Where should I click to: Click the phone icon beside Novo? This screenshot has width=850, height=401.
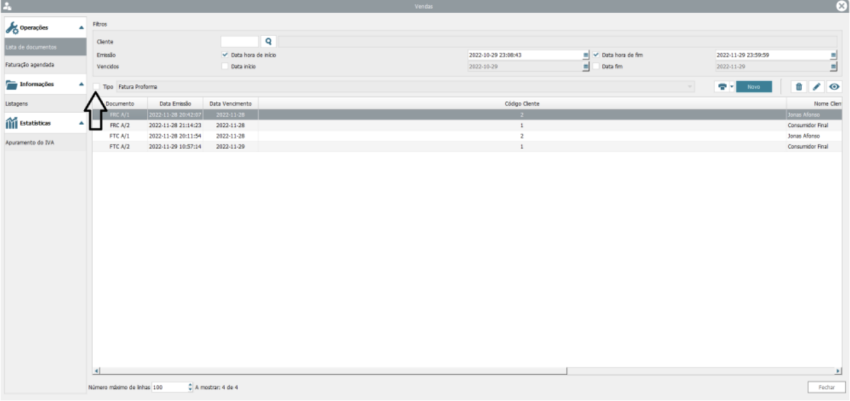[721, 87]
